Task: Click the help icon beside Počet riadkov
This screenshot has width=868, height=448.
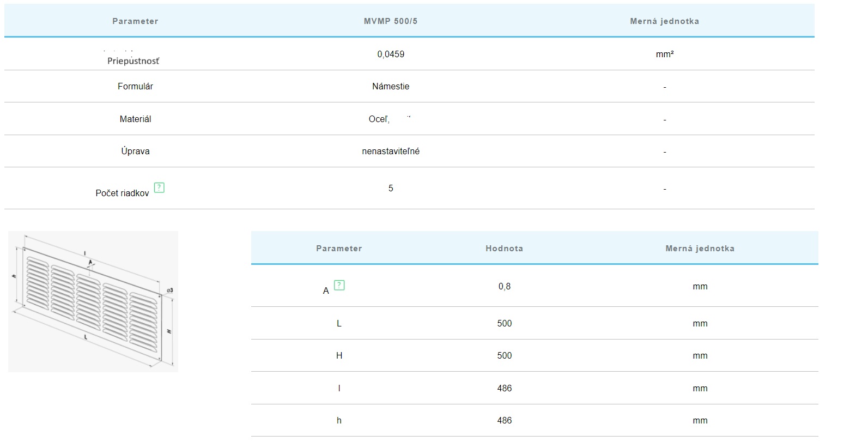Action: click(x=159, y=187)
